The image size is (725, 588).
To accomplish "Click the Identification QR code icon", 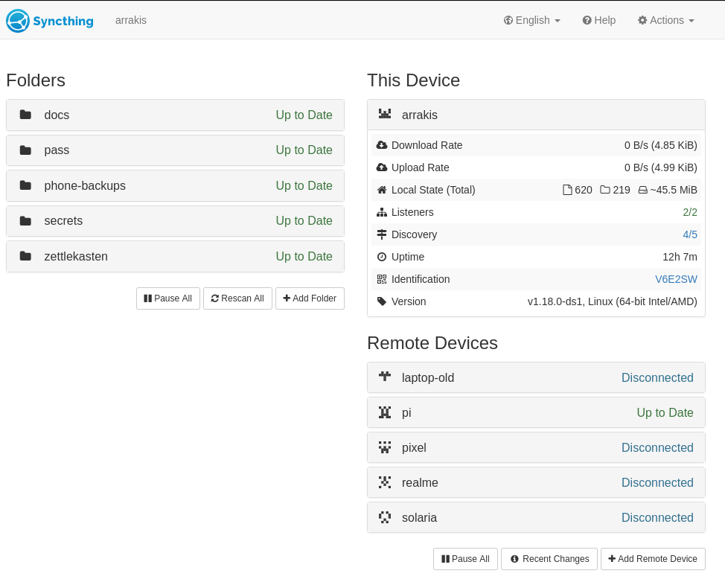I will 381,279.
